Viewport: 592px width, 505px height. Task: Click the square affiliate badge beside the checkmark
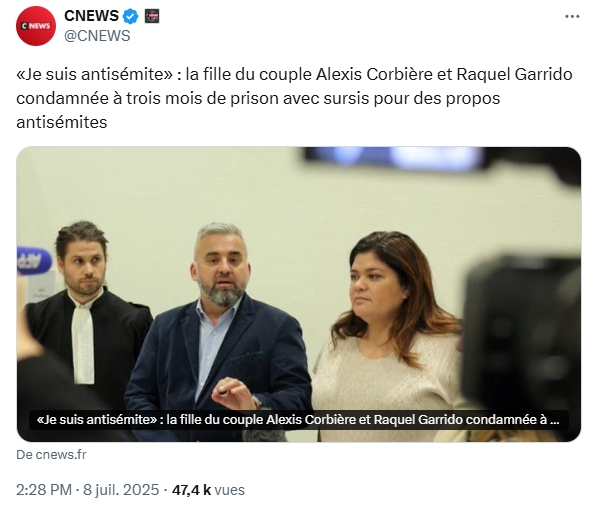point(152,16)
